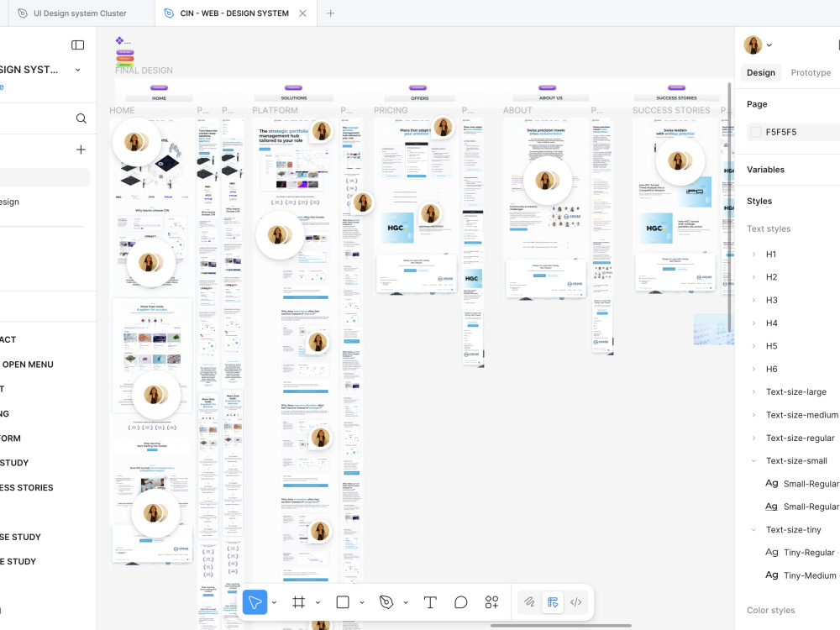Select first Small-Regular text style

tap(802, 484)
